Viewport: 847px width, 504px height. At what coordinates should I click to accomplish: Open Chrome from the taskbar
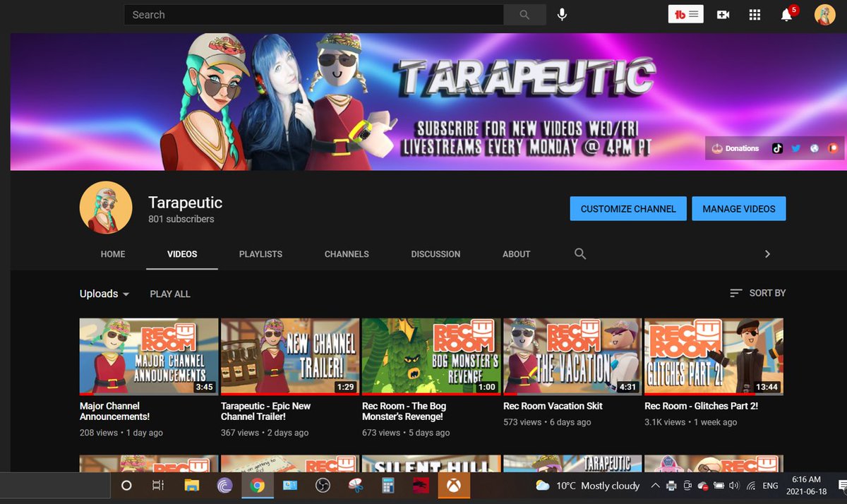coord(257,486)
